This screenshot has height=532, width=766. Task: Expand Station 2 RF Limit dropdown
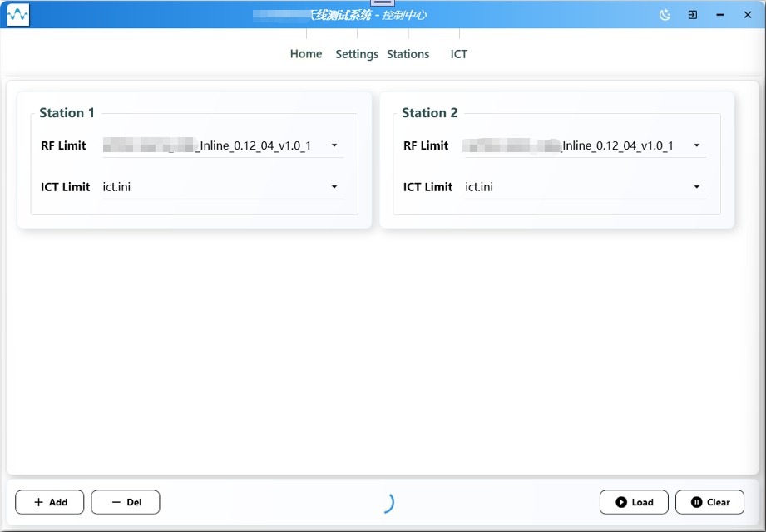[x=697, y=145]
